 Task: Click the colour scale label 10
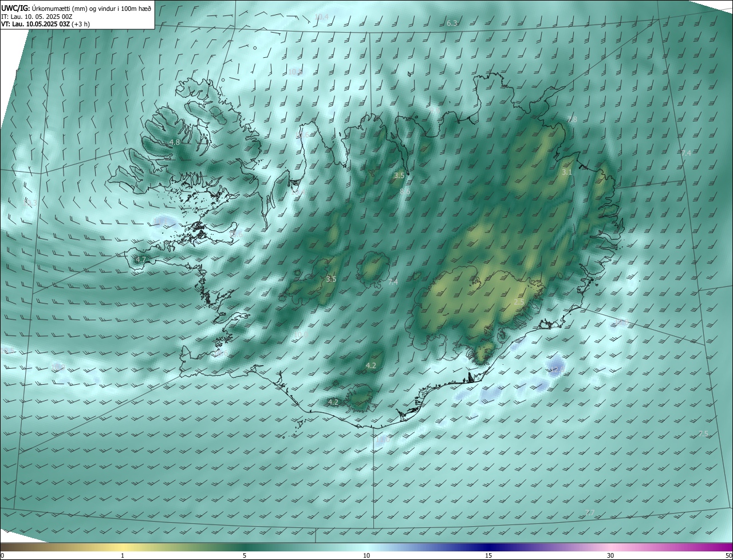pyautogui.click(x=366, y=555)
